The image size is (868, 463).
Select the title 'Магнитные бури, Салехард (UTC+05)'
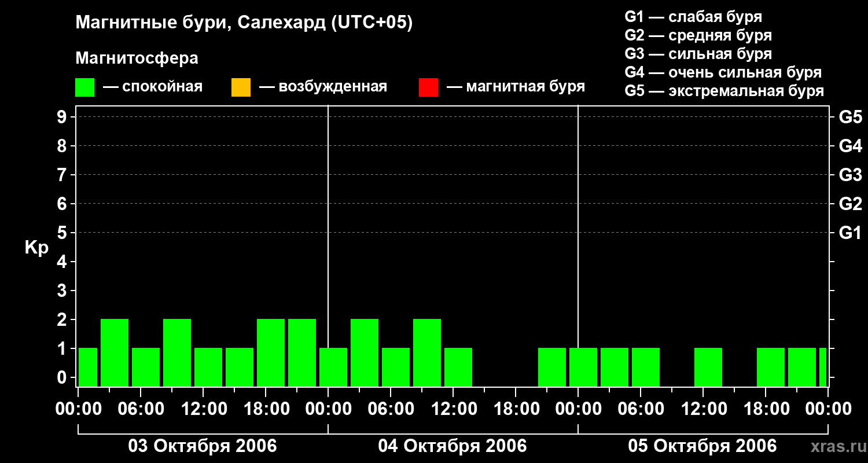pyautogui.click(x=244, y=23)
